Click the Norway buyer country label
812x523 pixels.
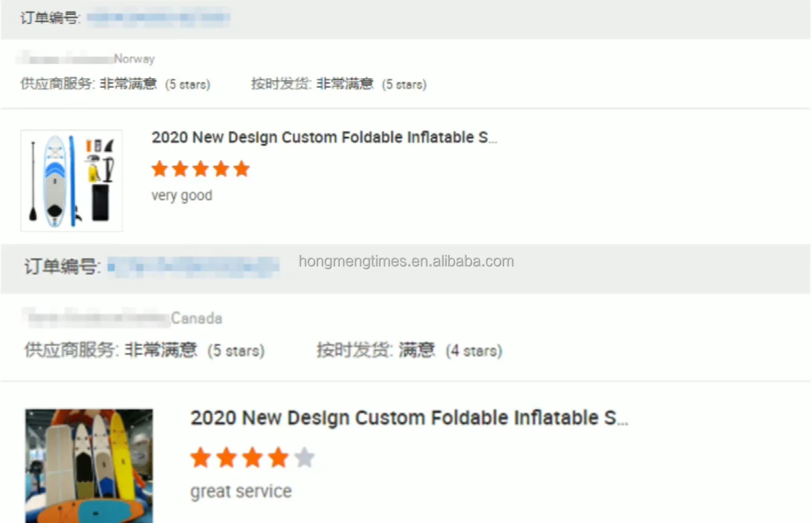pos(135,59)
